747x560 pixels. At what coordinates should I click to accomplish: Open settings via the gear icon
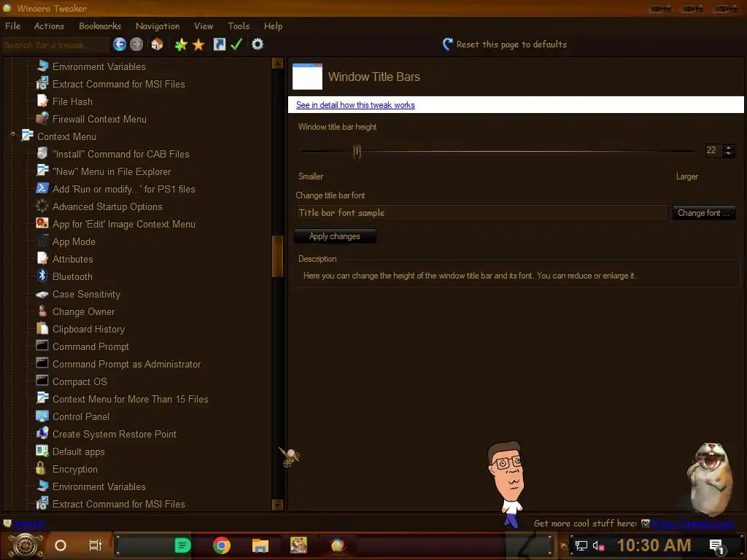pos(258,44)
